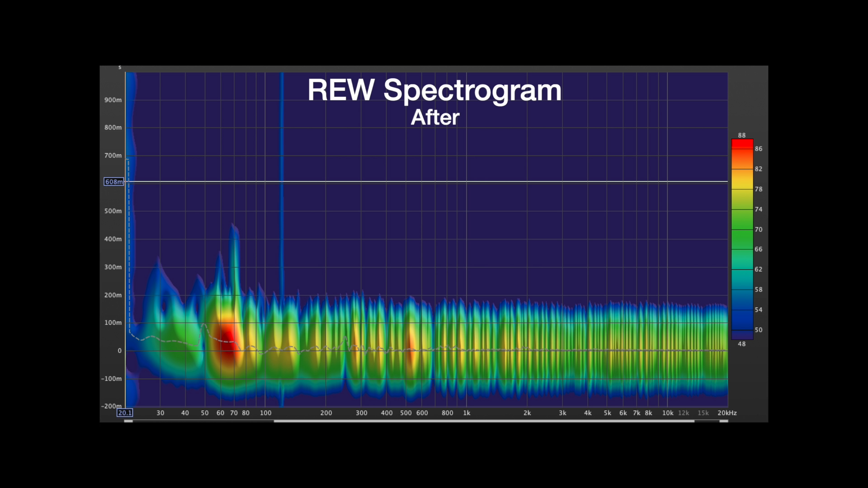Screen dimensions: 868x488
Task: Click the 100m time axis label
Action: (x=113, y=323)
